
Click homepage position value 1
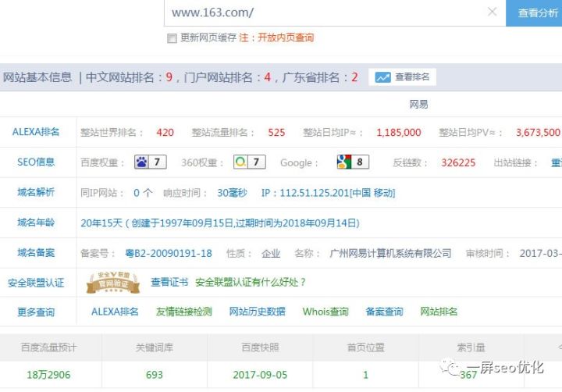point(365,375)
